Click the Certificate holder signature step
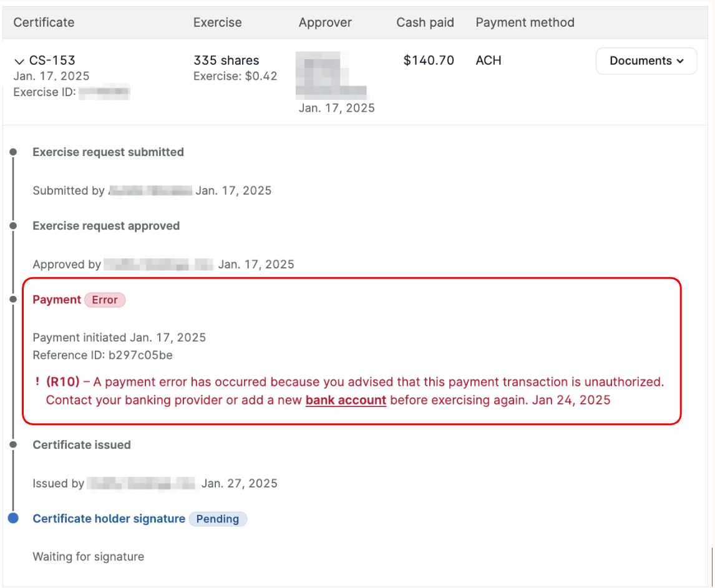This screenshot has width=715, height=588. 109,519
